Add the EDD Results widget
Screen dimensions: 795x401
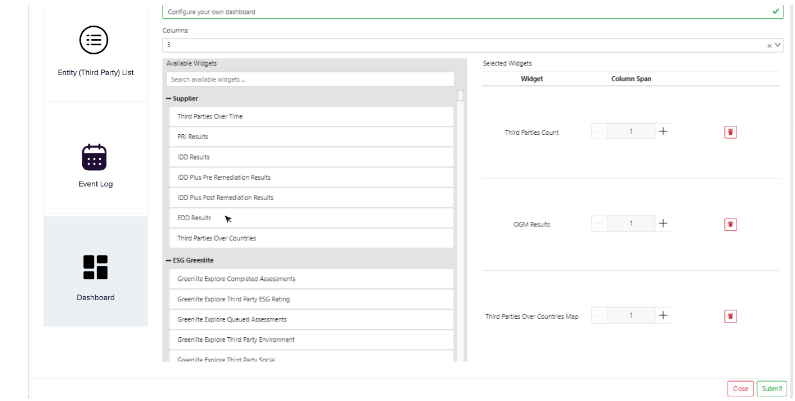point(194,218)
